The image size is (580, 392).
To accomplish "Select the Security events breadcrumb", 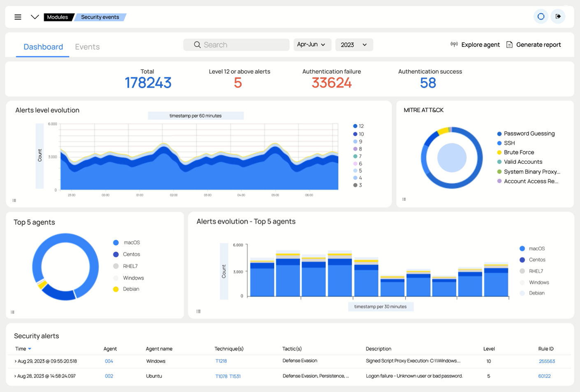I will (x=100, y=17).
